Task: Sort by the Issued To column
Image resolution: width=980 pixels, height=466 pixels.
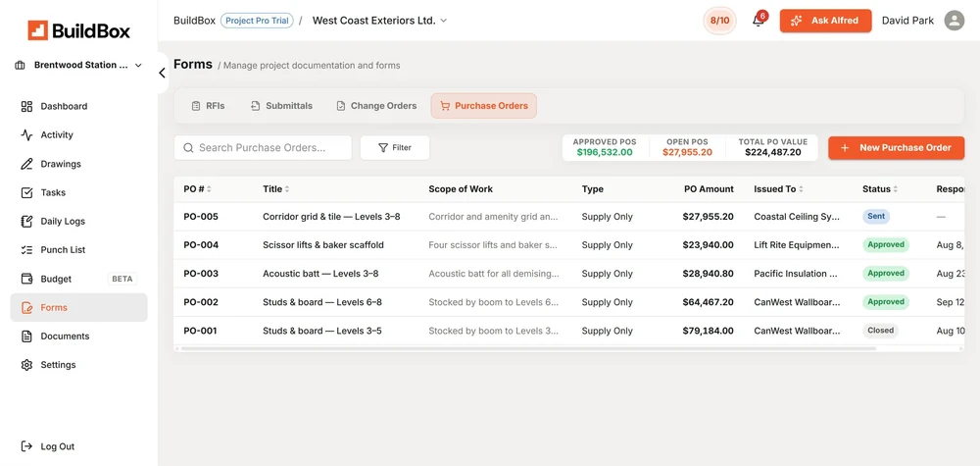Action: tap(801, 189)
